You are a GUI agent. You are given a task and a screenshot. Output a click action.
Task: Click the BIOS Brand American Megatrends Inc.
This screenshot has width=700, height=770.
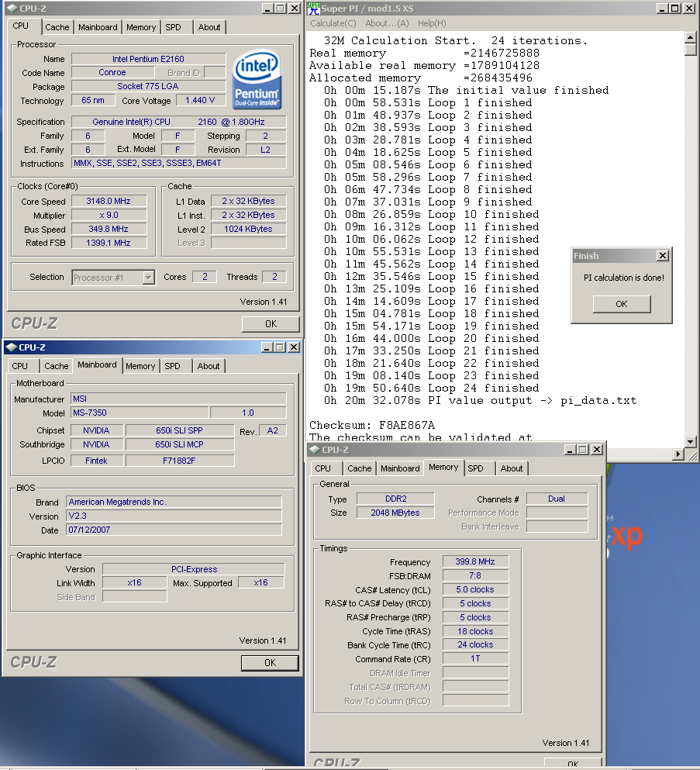(x=174, y=502)
